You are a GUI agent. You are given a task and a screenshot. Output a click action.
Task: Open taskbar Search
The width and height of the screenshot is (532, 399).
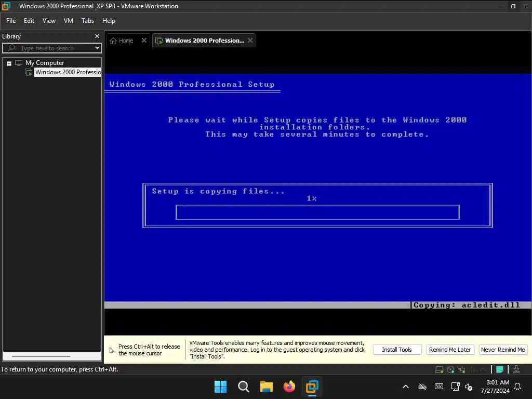[x=244, y=387]
